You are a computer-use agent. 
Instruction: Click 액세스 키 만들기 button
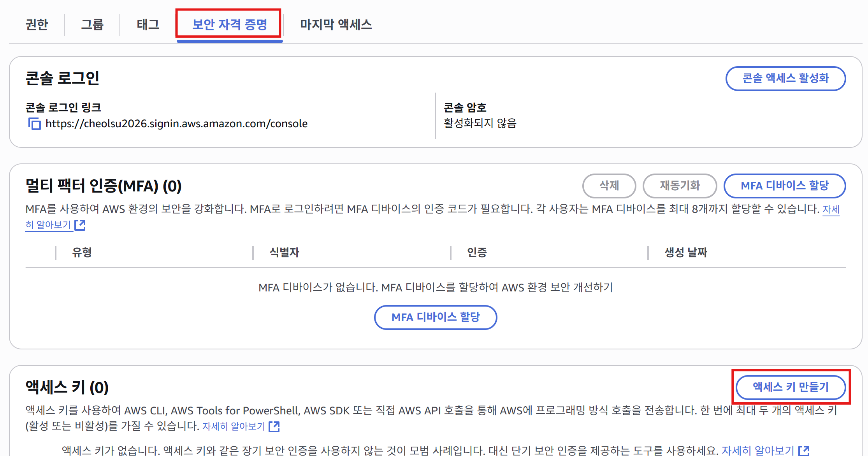click(791, 387)
